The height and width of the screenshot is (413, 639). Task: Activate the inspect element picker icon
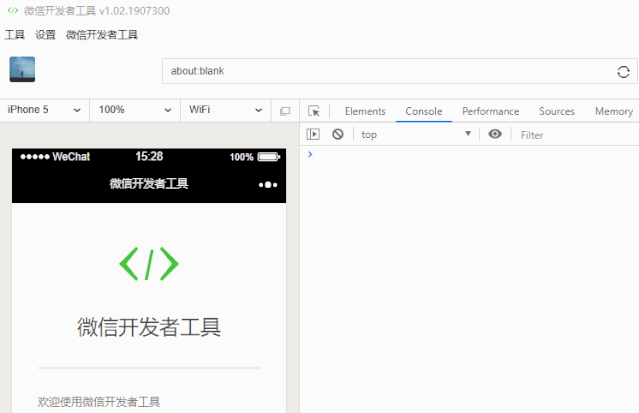click(x=314, y=111)
